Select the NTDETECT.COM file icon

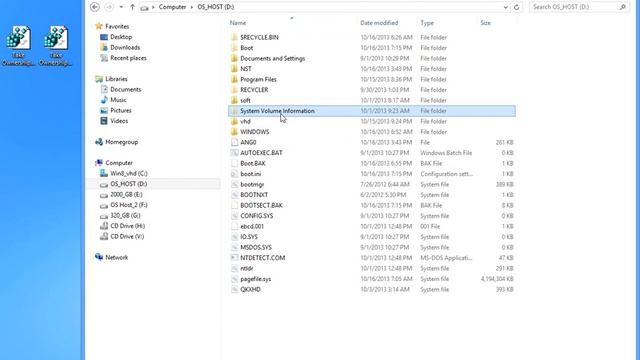point(234,258)
